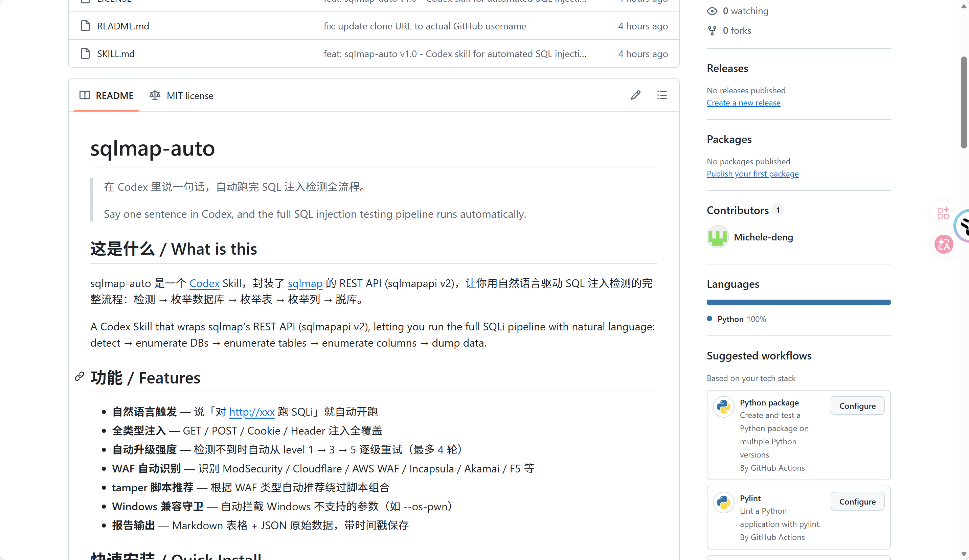This screenshot has width=969, height=560.
Task: Click the '这是什么 / What is this' heading
Action: pos(174,249)
